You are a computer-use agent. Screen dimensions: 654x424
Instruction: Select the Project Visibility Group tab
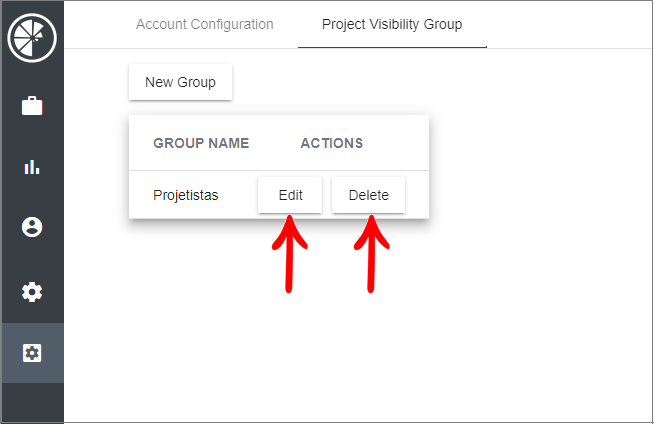[392, 24]
